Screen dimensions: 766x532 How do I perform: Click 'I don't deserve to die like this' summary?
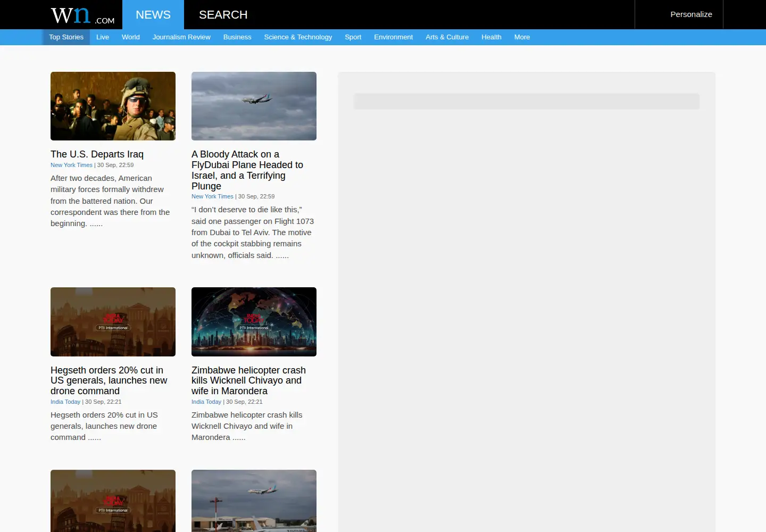[x=253, y=232]
